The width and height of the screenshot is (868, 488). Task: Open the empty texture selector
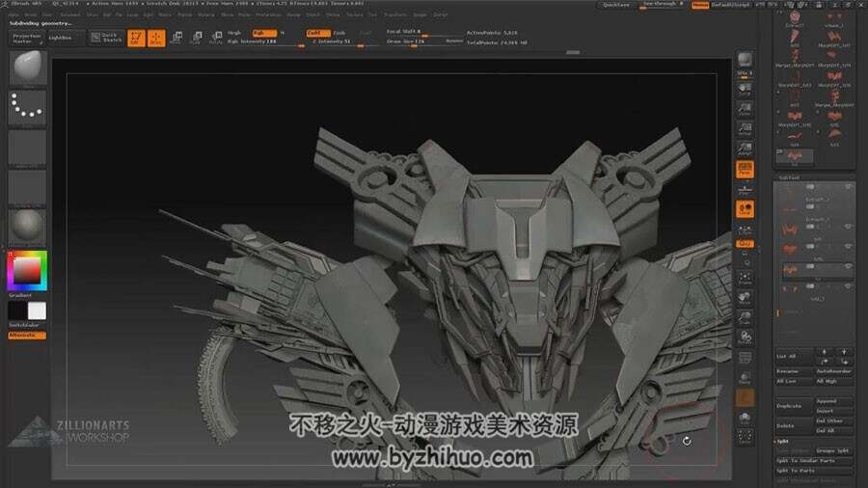coord(27,186)
